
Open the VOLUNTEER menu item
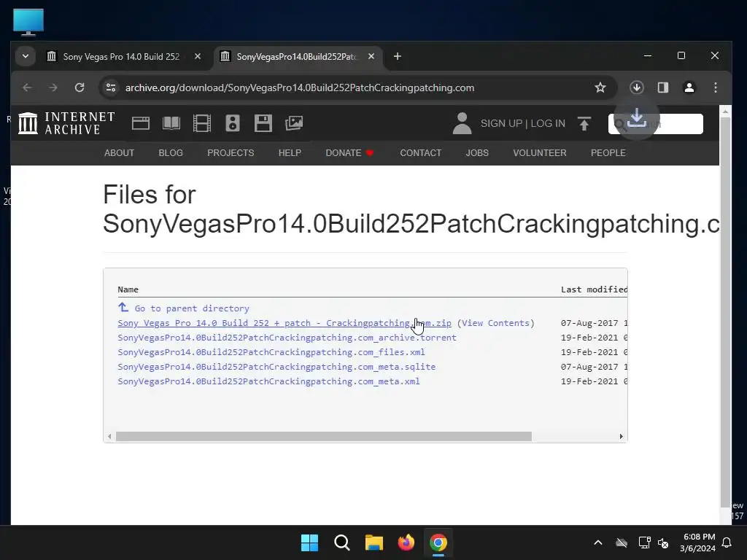pyautogui.click(x=540, y=153)
